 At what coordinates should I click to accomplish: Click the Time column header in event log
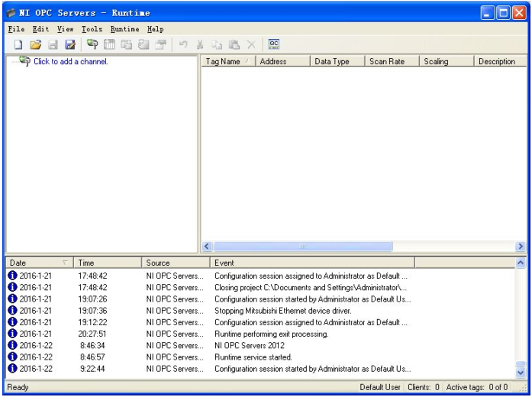coord(108,263)
